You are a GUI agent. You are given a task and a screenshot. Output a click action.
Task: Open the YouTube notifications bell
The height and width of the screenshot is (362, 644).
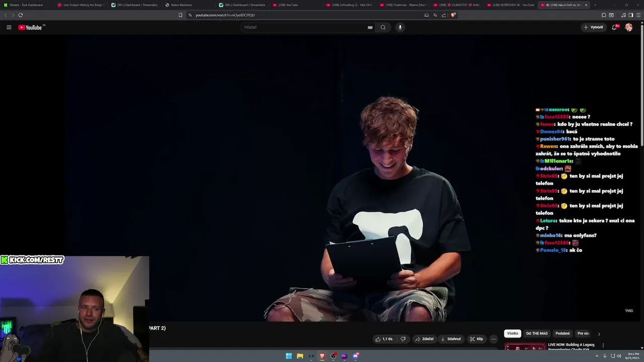[614, 27]
